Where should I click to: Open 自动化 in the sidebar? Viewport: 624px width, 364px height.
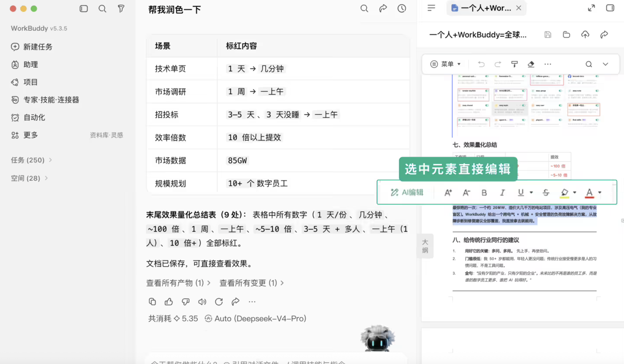28,117
